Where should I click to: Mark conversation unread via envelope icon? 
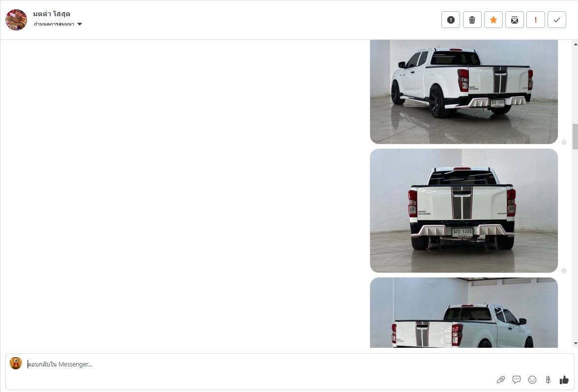pos(514,20)
